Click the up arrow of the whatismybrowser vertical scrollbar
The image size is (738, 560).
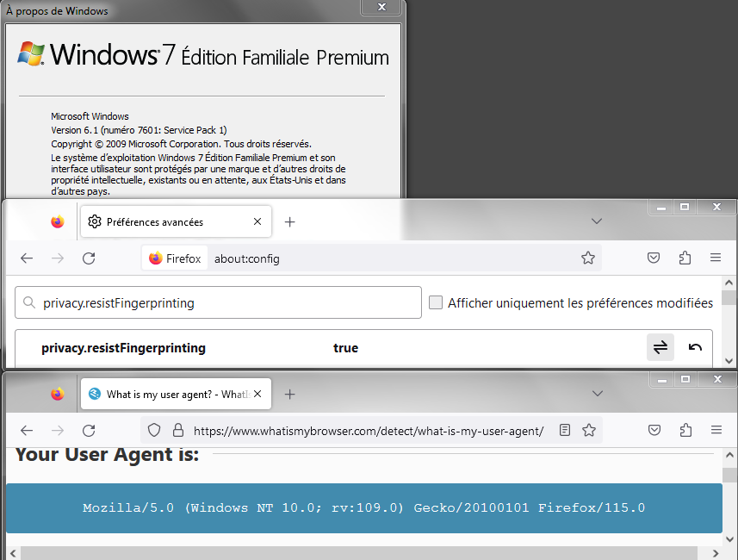coord(729,456)
